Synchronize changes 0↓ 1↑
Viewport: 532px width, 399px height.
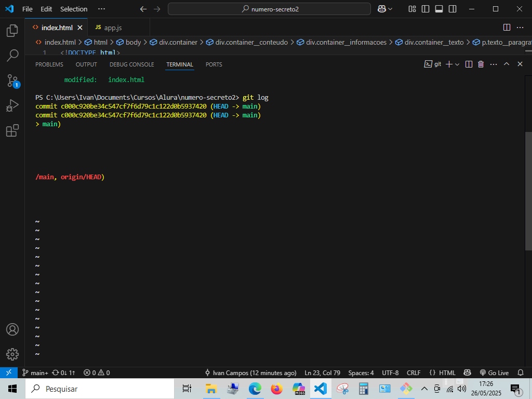(63, 373)
